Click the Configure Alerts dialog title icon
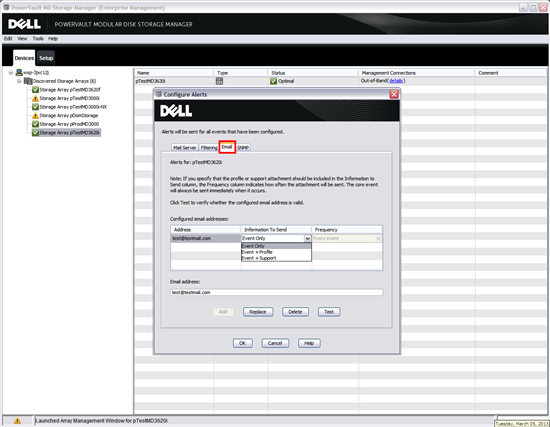 click(x=159, y=94)
